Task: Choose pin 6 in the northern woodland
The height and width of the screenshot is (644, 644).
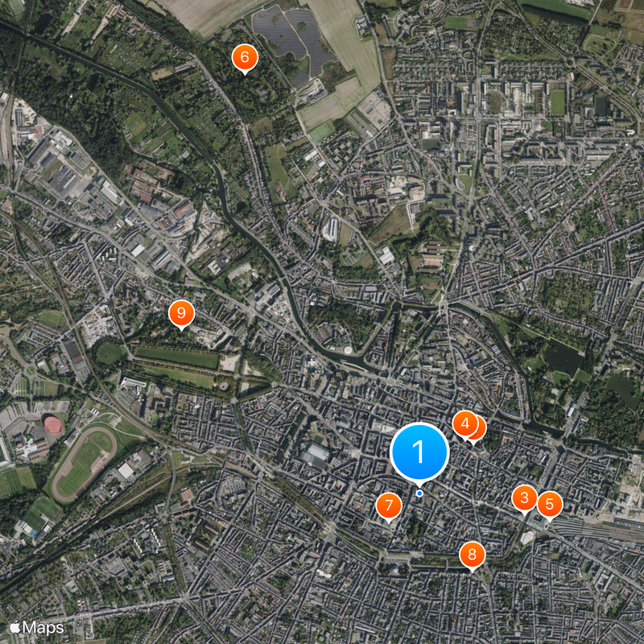Action: coord(245,57)
